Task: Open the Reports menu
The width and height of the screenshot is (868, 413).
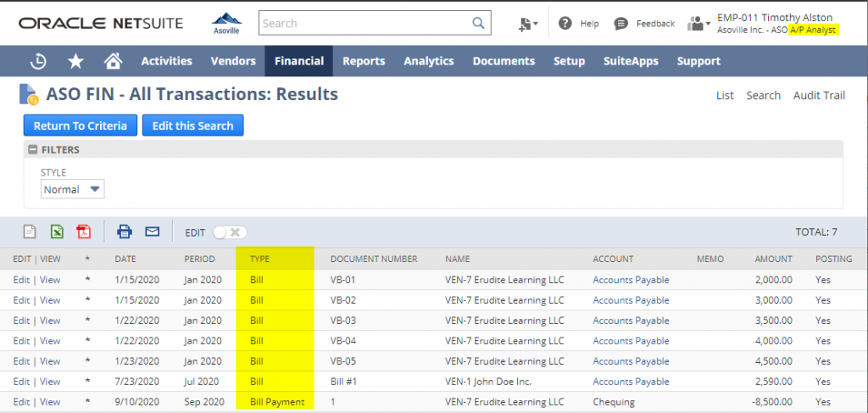Action: pos(364,61)
